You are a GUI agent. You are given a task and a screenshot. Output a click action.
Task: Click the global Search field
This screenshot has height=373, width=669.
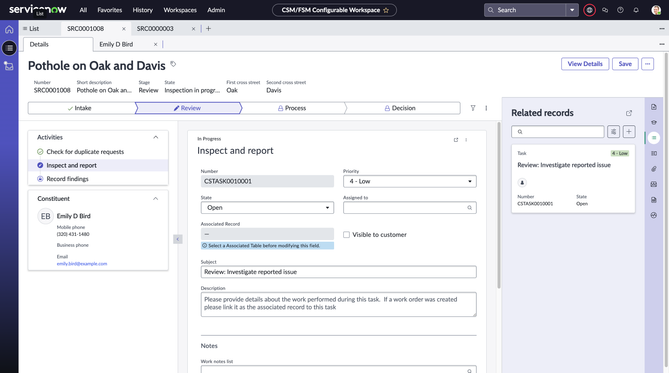point(525,10)
